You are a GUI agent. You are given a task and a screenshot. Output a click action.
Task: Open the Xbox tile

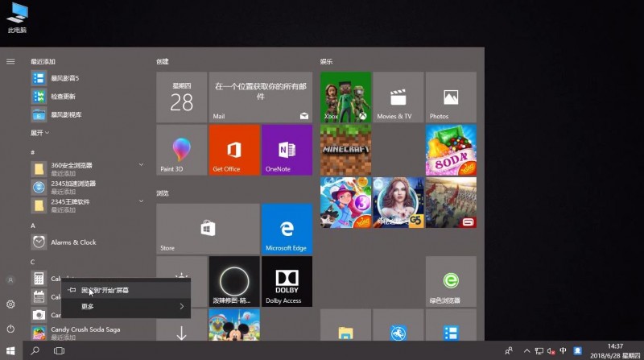point(345,97)
